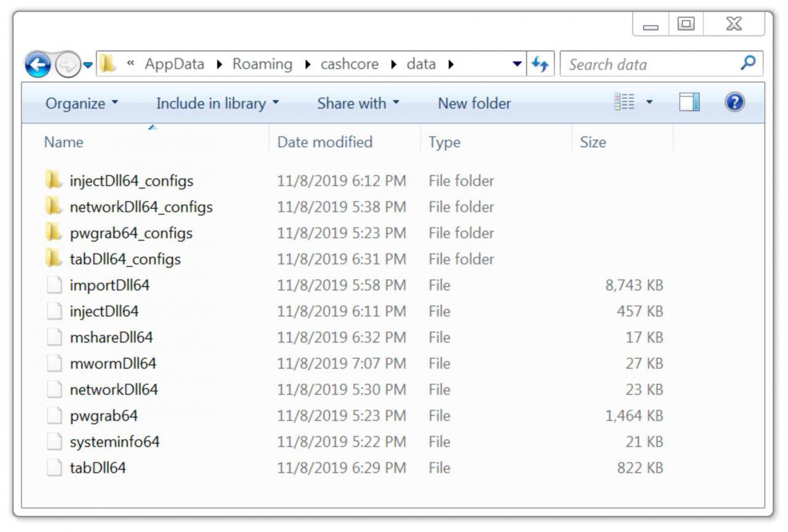788x532 pixels.
Task: Toggle the preview pane icon
Action: 689,103
